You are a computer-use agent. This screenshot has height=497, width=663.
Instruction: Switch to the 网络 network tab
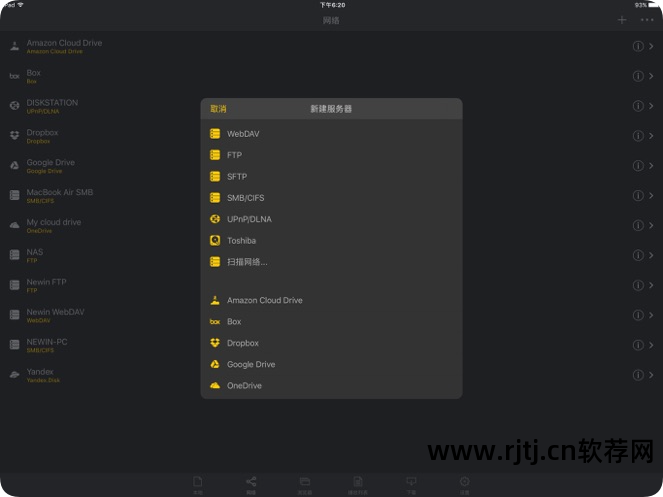[x=251, y=485]
